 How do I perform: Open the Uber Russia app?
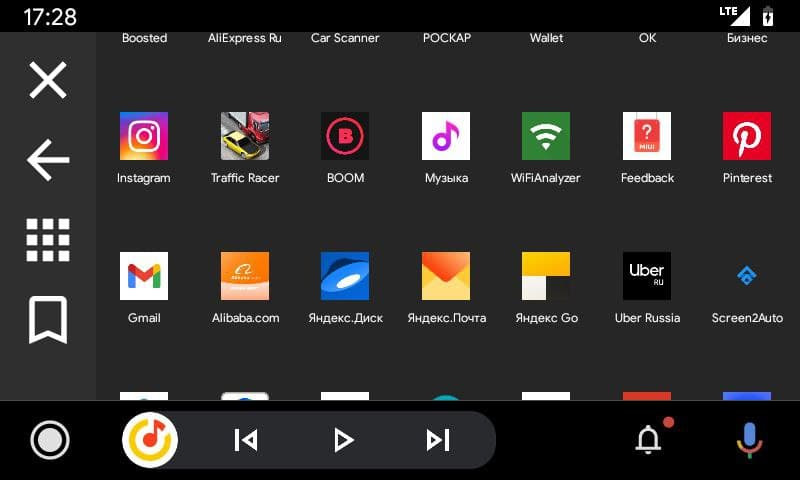click(647, 276)
